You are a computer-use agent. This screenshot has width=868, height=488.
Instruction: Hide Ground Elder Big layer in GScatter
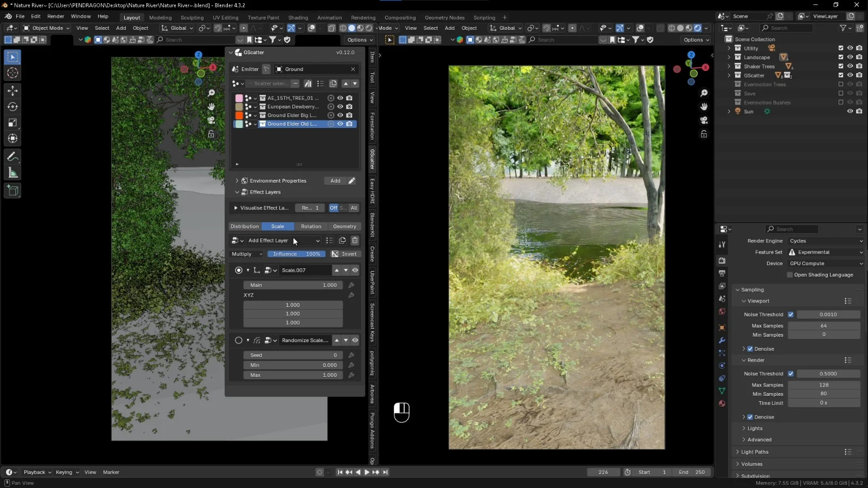(x=340, y=115)
